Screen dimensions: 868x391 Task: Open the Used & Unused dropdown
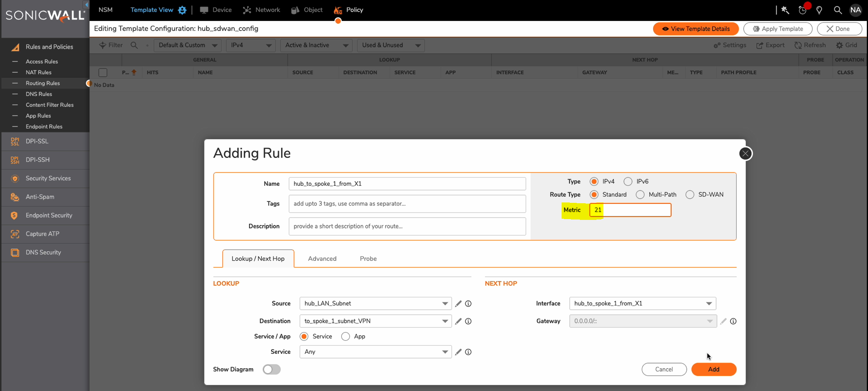(x=391, y=45)
